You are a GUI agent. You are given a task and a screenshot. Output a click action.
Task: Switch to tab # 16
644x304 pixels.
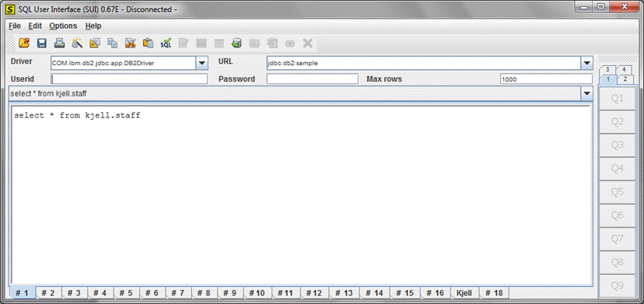point(435,293)
